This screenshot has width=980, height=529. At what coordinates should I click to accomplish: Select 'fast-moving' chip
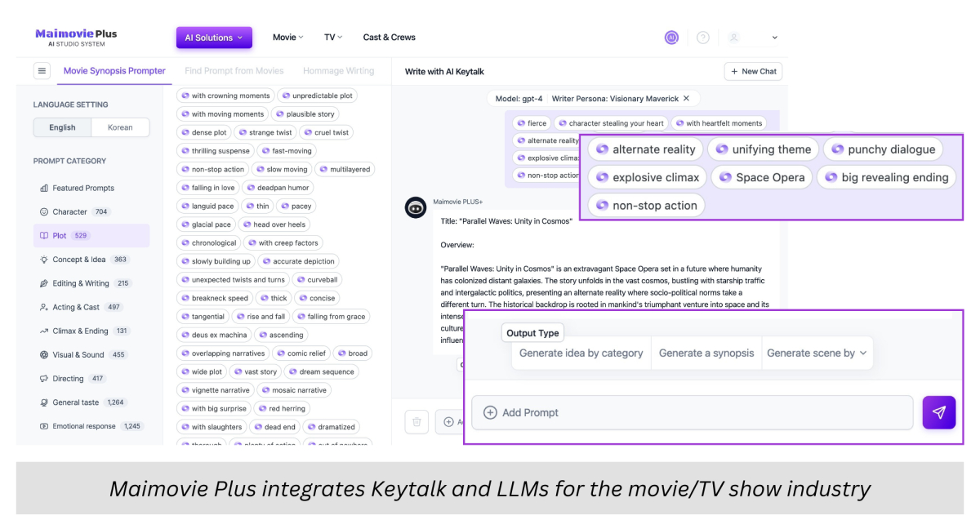(287, 151)
